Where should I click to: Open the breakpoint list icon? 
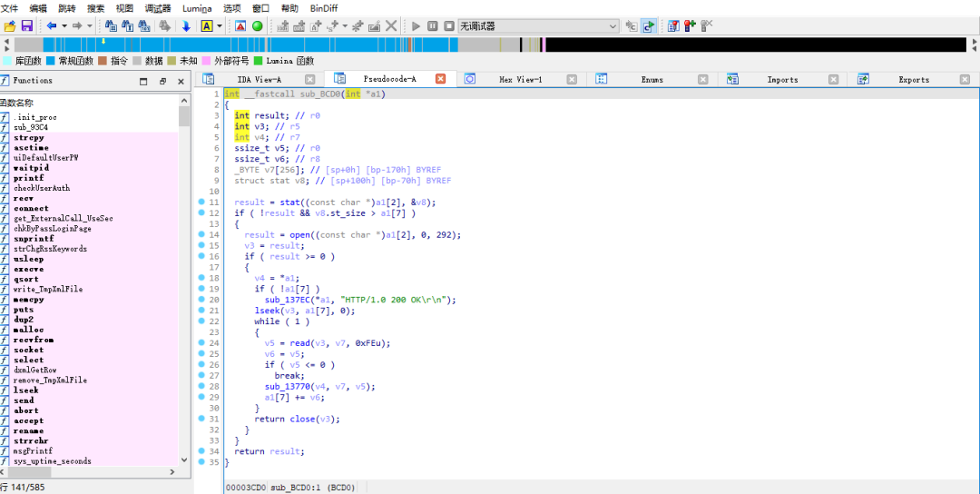click(673, 25)
